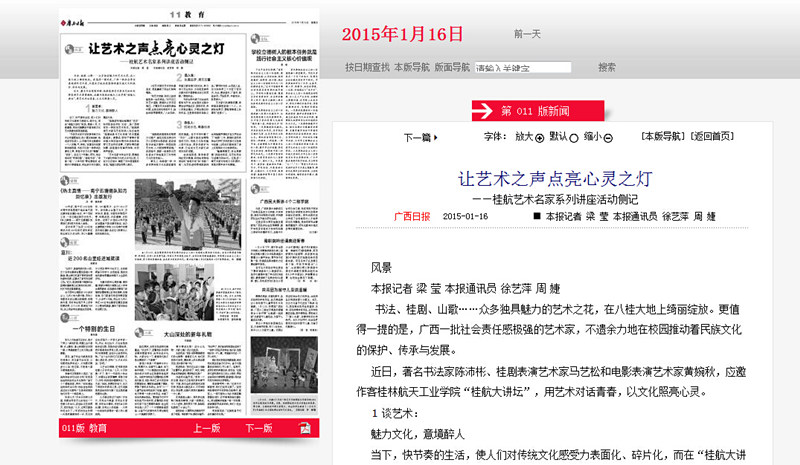800x465 pixels.
Task: Go to next page with 下一版
Action: tap(258, 428)
